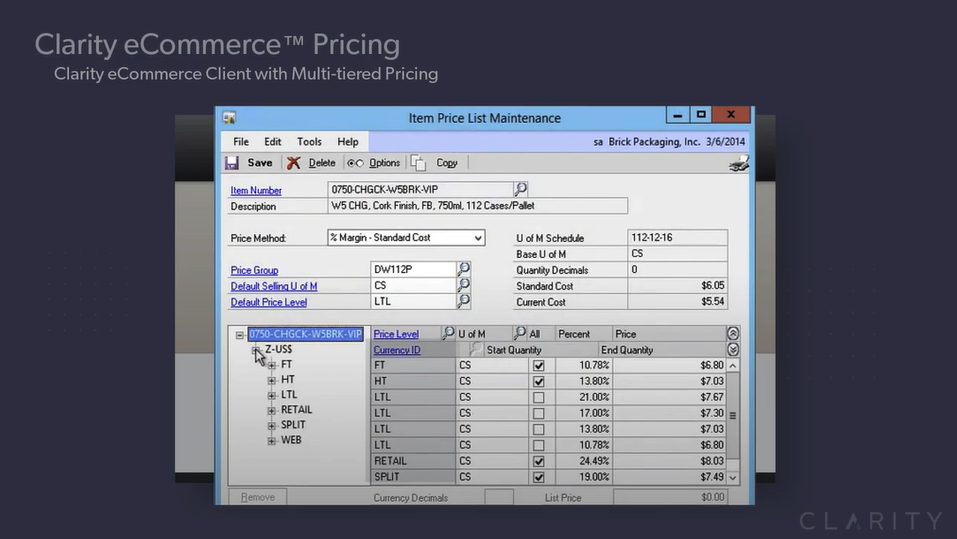
Task: Click the Copy pages icon
Action: (x=418, y=163)
